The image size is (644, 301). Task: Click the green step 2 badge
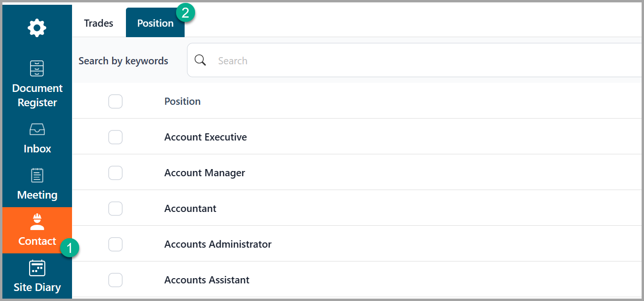tap(186, 13)
